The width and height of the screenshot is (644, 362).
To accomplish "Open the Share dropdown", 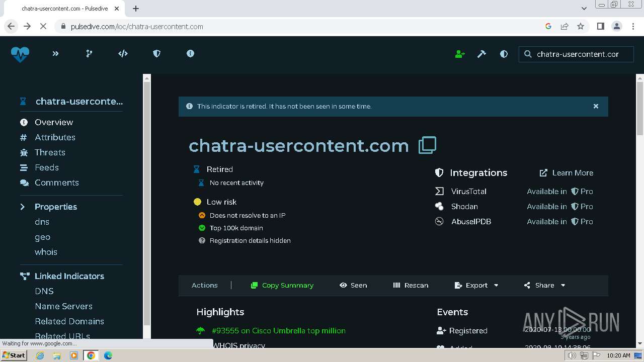I will (x=544, y=285).
